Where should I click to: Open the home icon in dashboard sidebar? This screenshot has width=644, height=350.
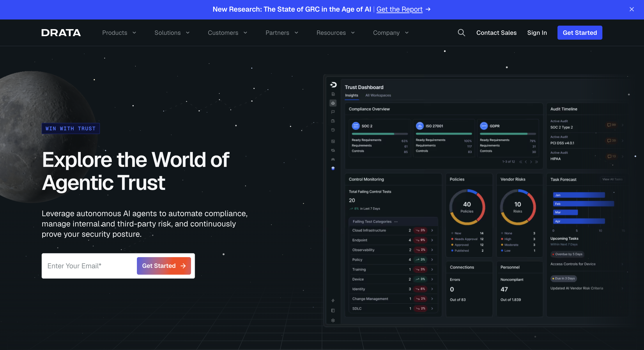click(x=333, y=103)
